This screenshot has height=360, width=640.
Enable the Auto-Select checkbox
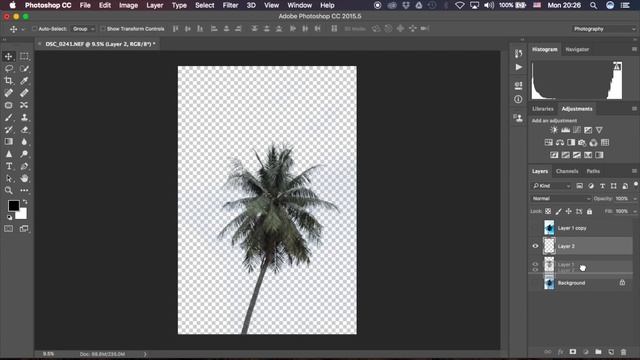(34, 29)
